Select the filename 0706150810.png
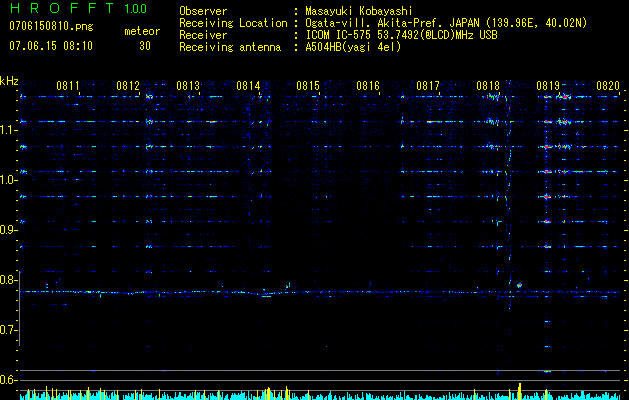This screenshot has height=400, width=629. coord(51,27)
